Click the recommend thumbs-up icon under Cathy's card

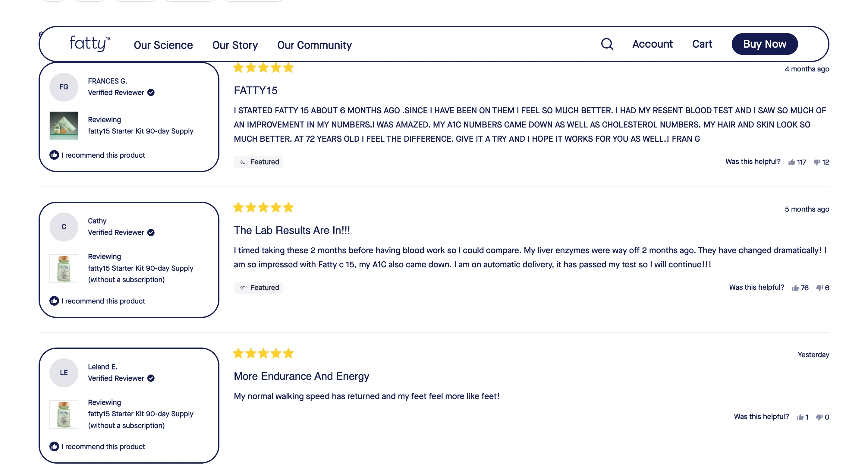tap(54, 301)
